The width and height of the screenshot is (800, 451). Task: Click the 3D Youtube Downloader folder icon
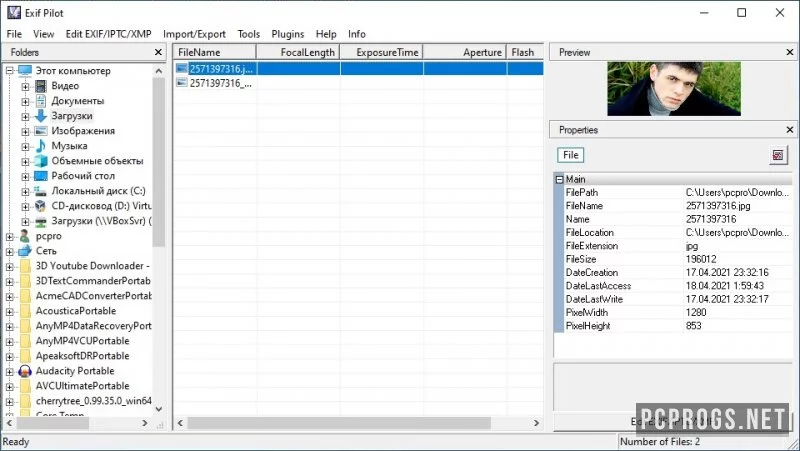pos(25,266)
